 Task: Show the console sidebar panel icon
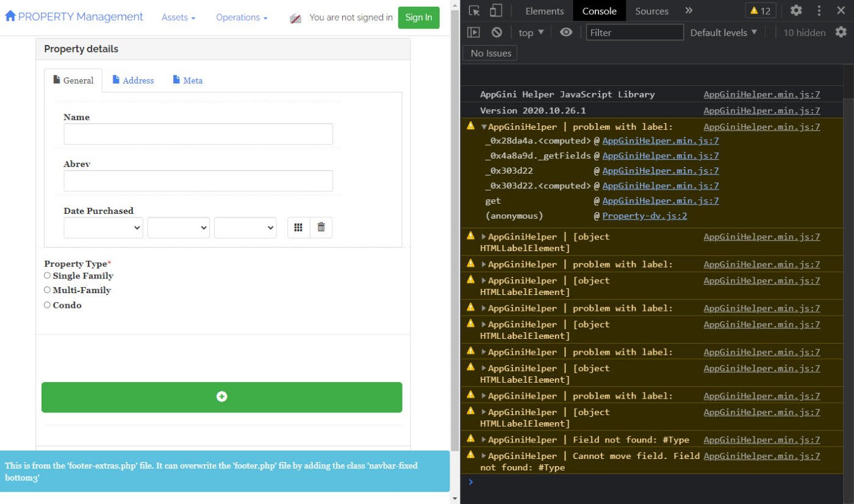pyautogui.click(x=473, y=32)
